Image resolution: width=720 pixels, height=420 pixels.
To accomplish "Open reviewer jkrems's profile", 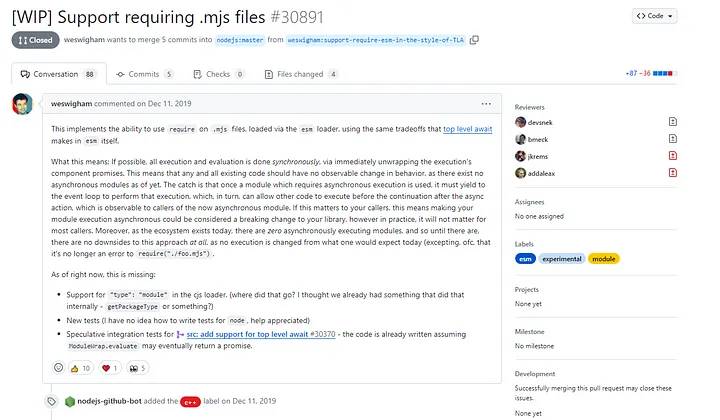I will pyautogui.click(x=538, y=157).
